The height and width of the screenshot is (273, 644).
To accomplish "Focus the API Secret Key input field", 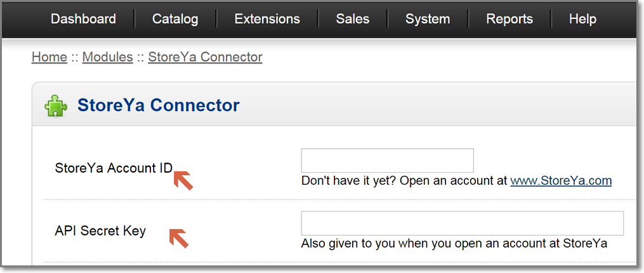I will click(x=462, y=223).
